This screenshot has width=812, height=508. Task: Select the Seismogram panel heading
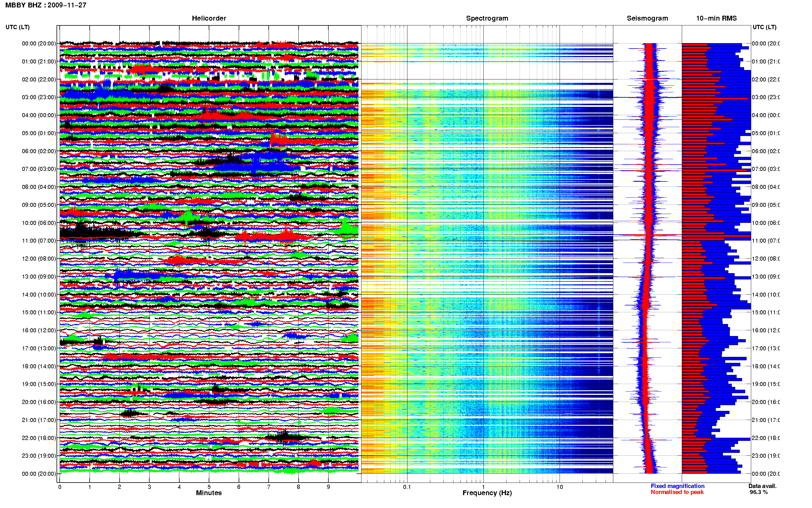647,18
